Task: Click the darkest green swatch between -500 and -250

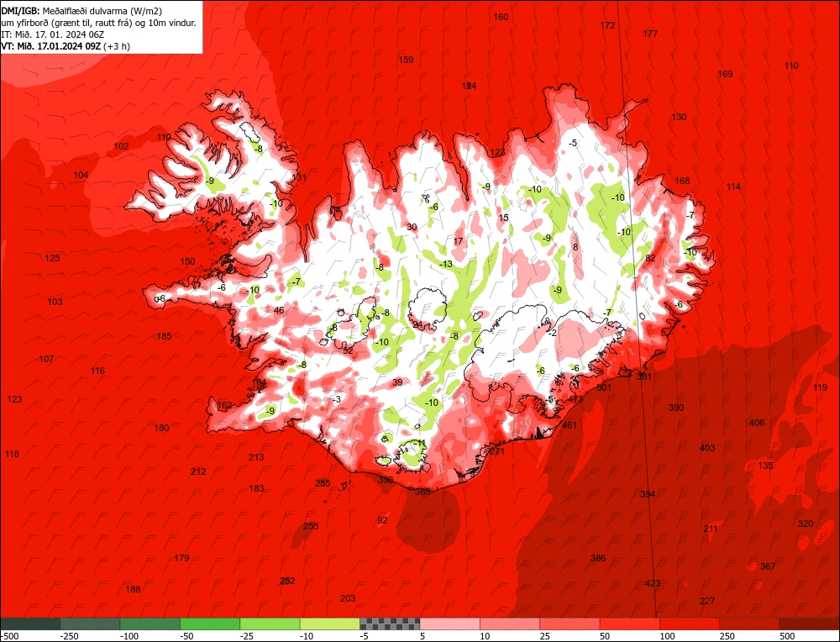Action: point(30,624)
